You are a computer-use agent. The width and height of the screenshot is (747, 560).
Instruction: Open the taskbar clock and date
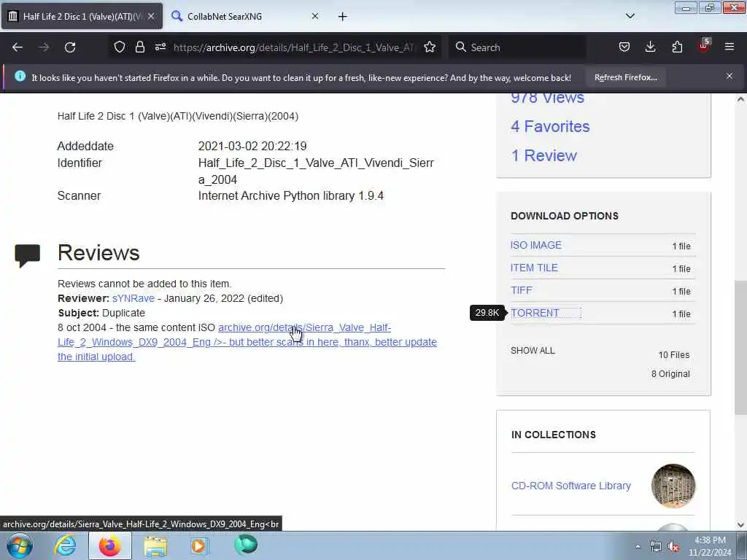pos(710,546)
